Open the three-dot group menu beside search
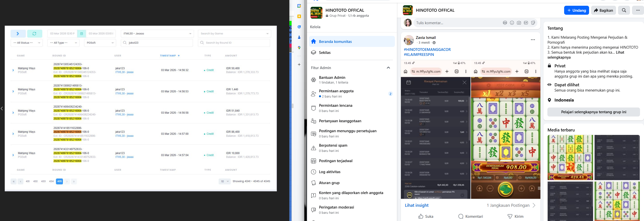This screenshot has width=644, height=221. pyautogui.click(x=638, y=10)
